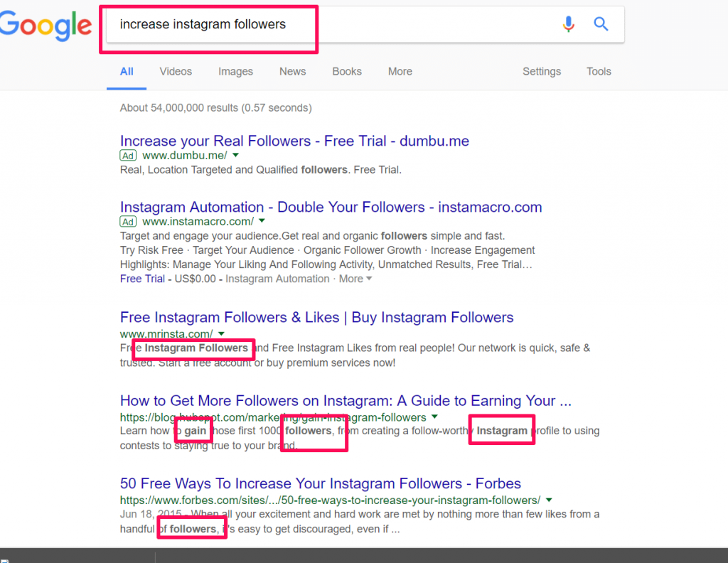The image size is (728, 563).
Task: Switch to the Videos tab
Action: pyautogui.click(x=176, y=72)
